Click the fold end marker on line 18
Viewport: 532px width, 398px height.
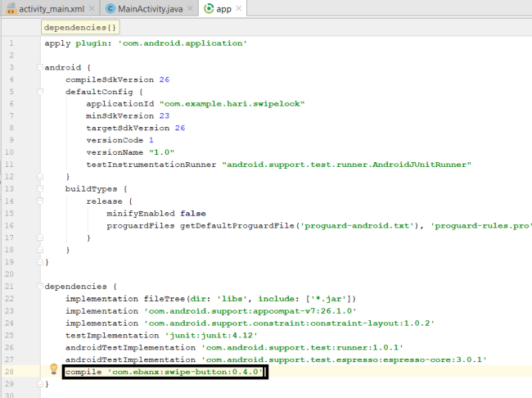coord(40,250)
